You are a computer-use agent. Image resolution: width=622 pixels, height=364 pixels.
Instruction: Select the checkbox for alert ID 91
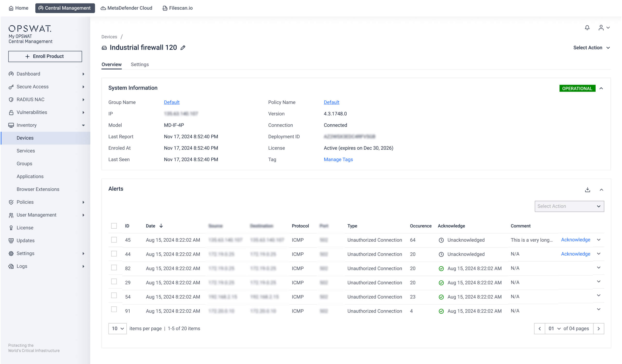114,309
